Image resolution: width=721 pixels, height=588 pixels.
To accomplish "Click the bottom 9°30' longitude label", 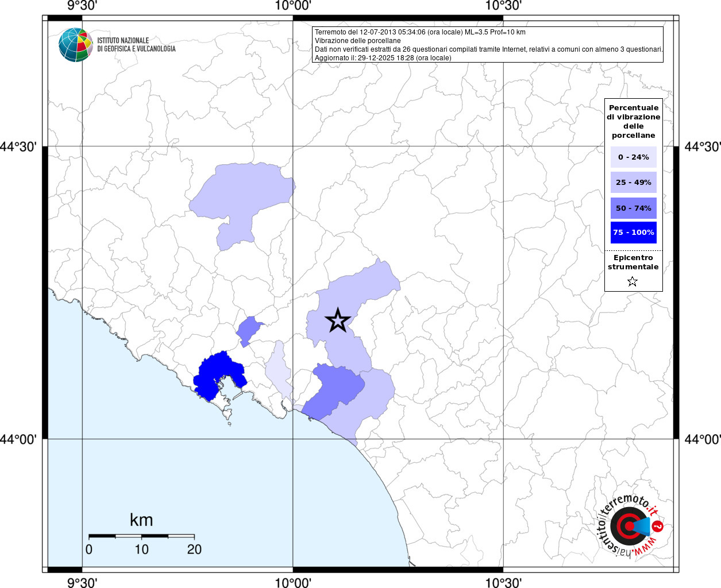I will [82, 582].
